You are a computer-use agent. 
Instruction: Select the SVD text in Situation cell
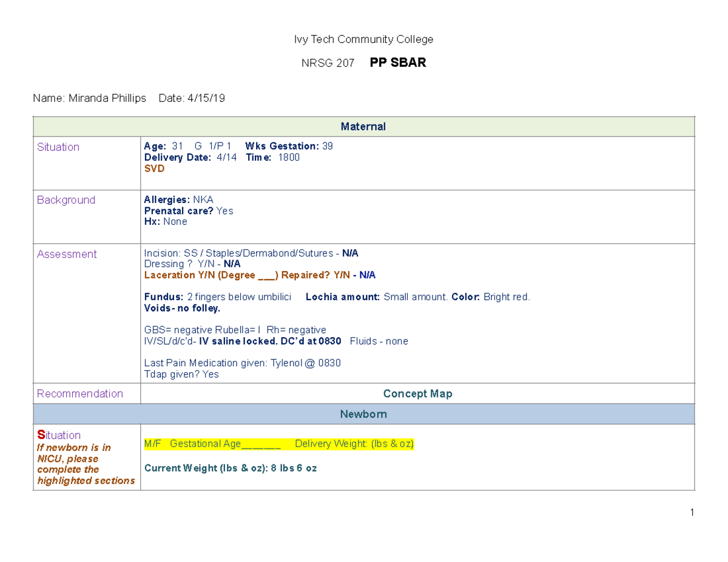point(153,169)
